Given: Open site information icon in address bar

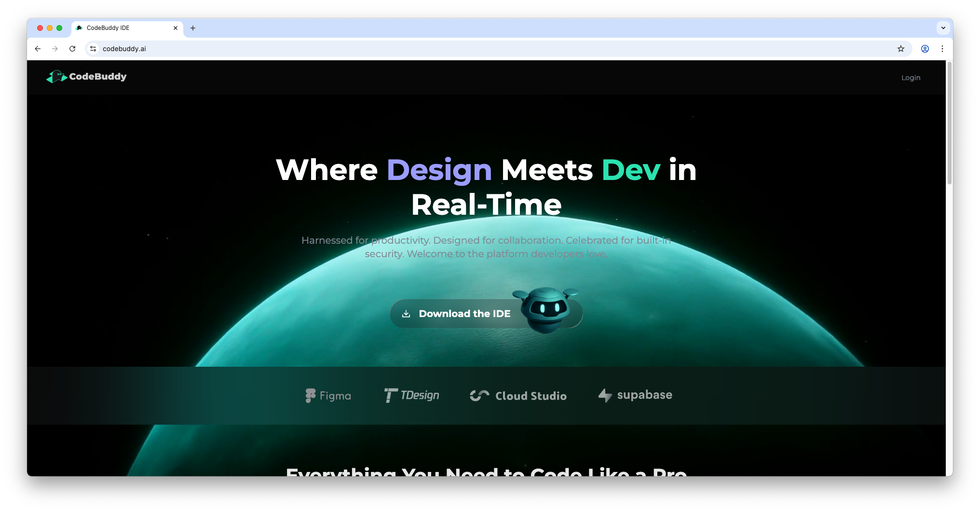Looking at the screenshot, I should click(x=93, y=49).
